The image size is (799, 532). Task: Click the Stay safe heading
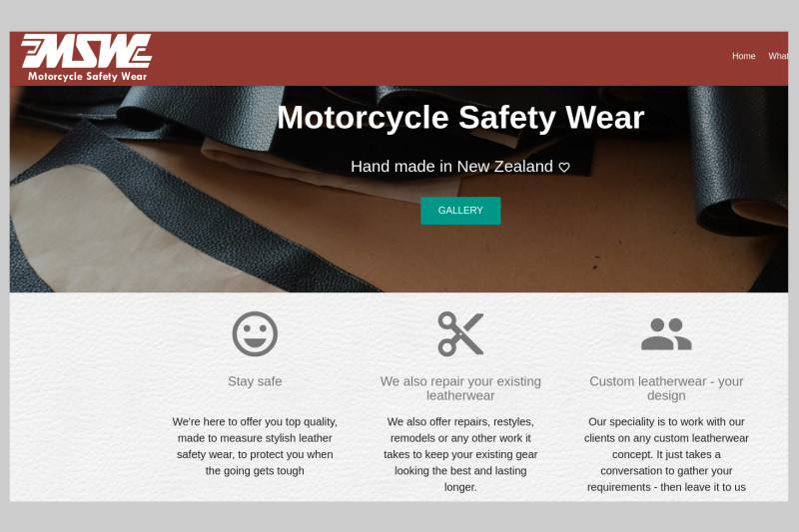(x=255, y=381)
